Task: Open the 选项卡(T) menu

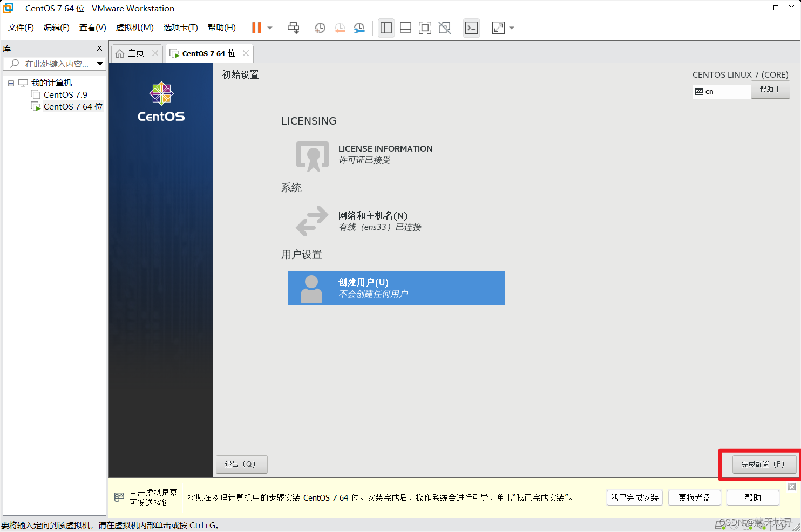Action: tap(181, 28)
